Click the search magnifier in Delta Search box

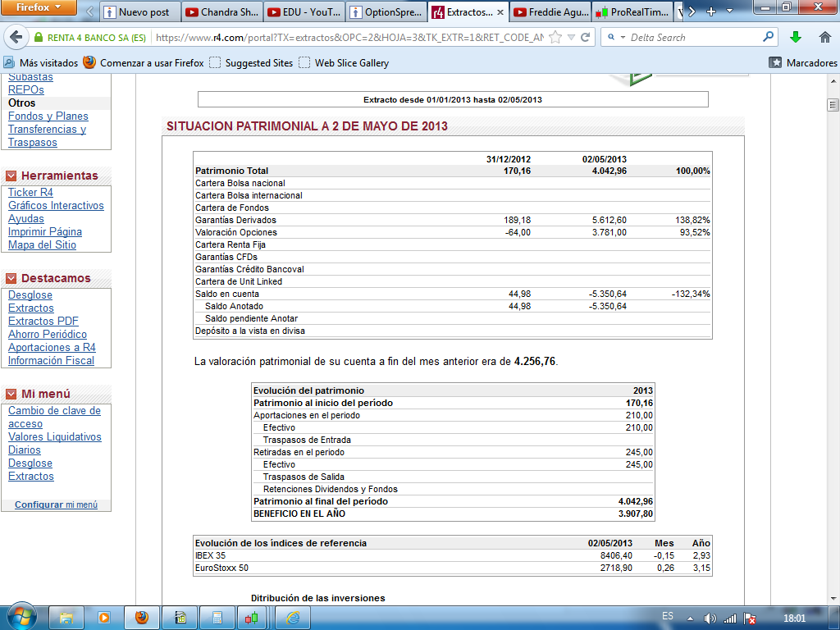point(768,37)
